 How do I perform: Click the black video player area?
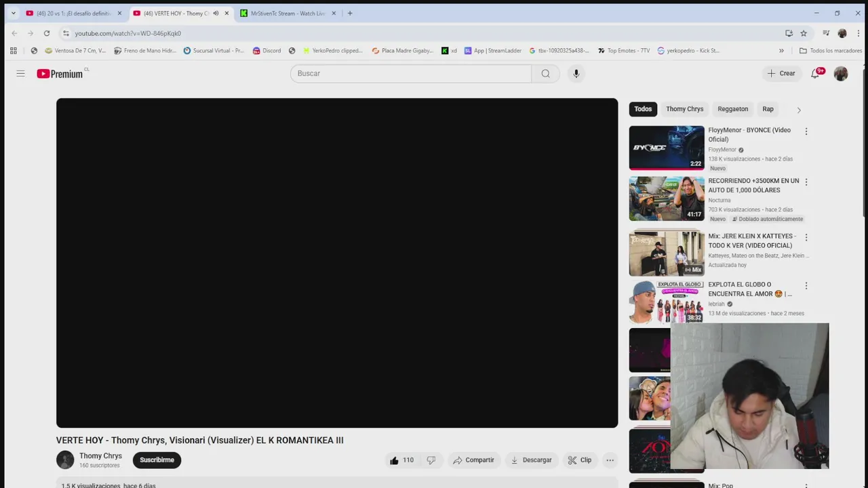click(337, 263)
